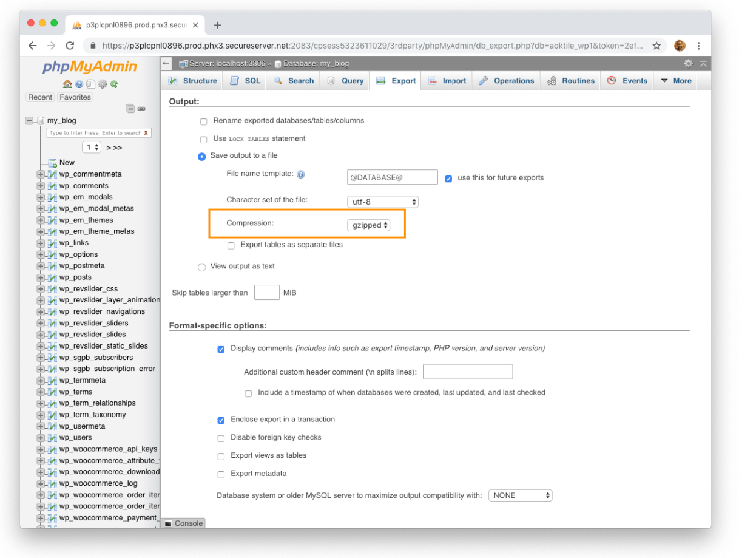Image resolution: width=756 pixels, height=558 pixels.
Task: Open the Console panel
Action: (183, 523)
